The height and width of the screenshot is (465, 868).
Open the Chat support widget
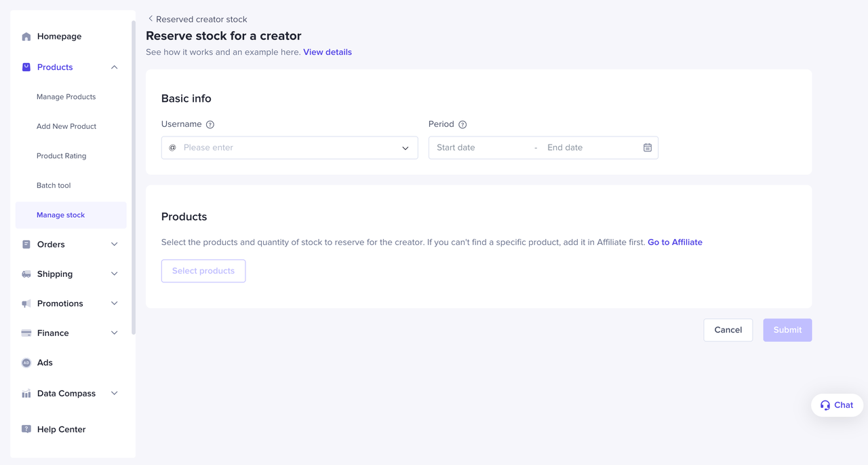point(837,405)
